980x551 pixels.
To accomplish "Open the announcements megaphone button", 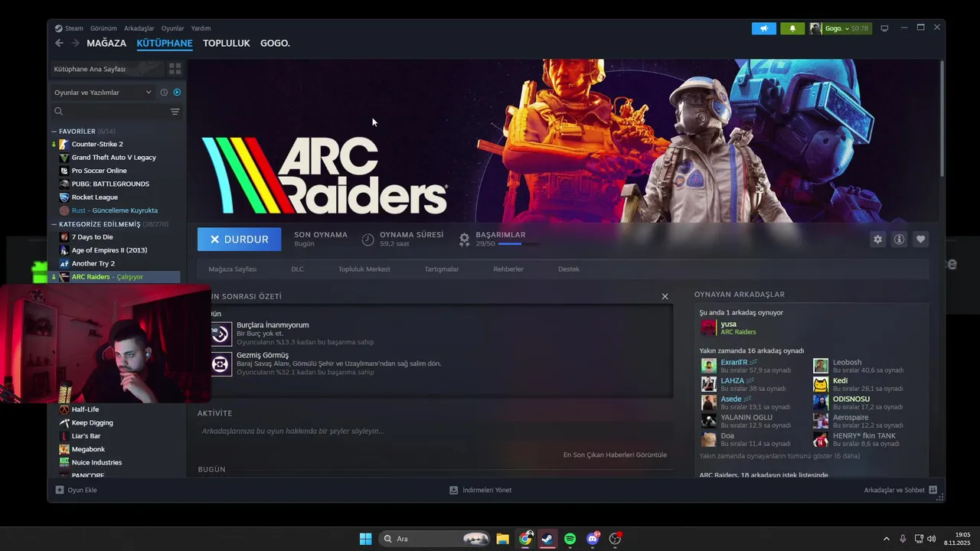I will coord(764,28).
